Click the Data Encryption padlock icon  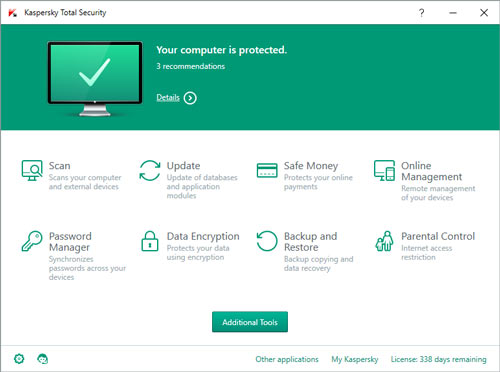coord(150,241)
